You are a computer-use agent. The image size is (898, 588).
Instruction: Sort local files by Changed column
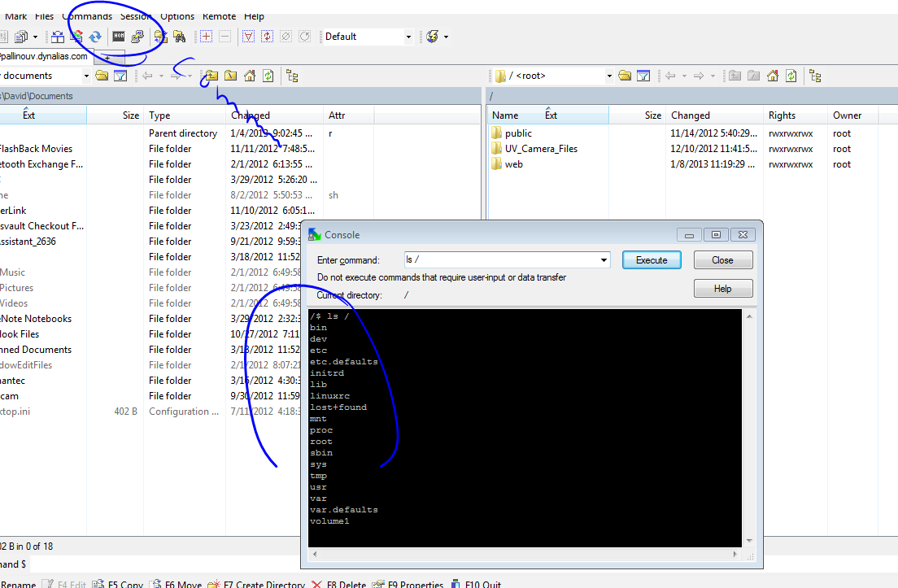pyautogui.click(x=251, y=115)
